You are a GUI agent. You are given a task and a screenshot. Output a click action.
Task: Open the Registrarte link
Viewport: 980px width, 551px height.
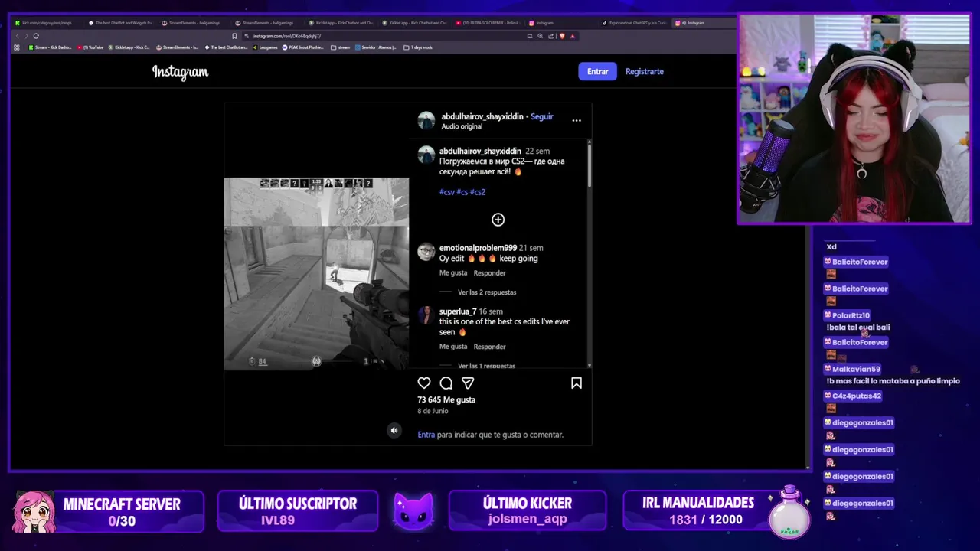tap(644, 71)
